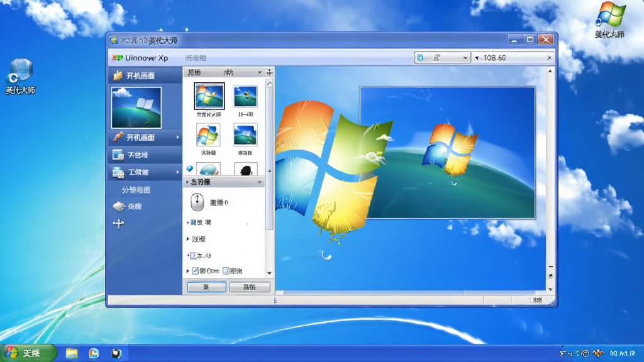Viewport: 644px width, 362px height.
Task: Click the preview pane horizontal scrollbar
Action: 411,293
